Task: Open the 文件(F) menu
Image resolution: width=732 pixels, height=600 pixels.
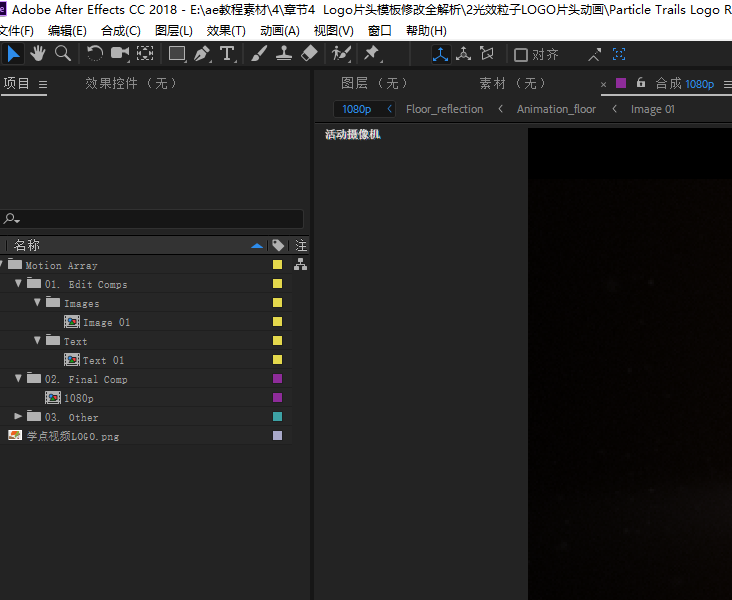Action: [x=17, y=31]
